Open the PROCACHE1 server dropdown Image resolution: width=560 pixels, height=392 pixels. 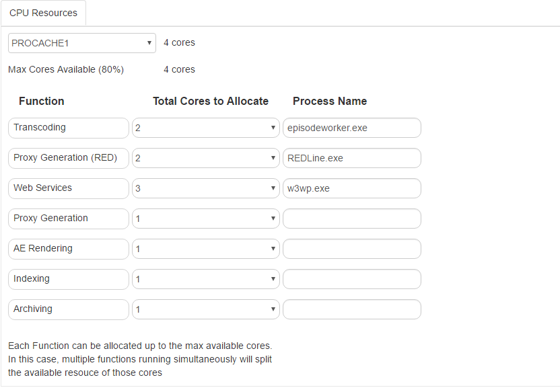click(82, 43)
